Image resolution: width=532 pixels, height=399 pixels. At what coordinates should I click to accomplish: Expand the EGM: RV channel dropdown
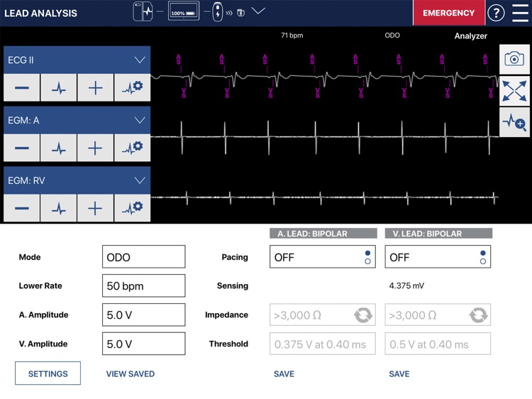click(x=140, y=180)
